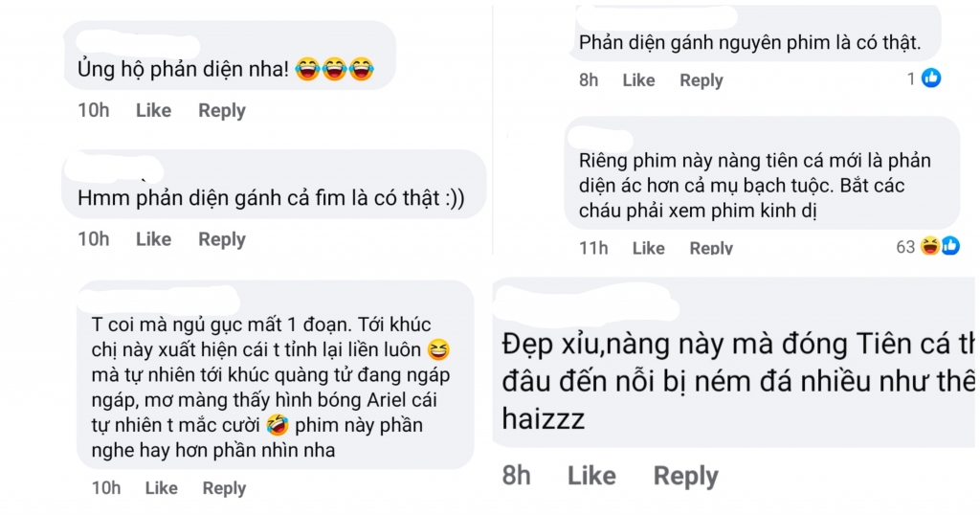Reply to the 'Đẹp xỉu' comment
Image resolution: width=980 pixels, height=515 pixels.
(x=685, y=476)
